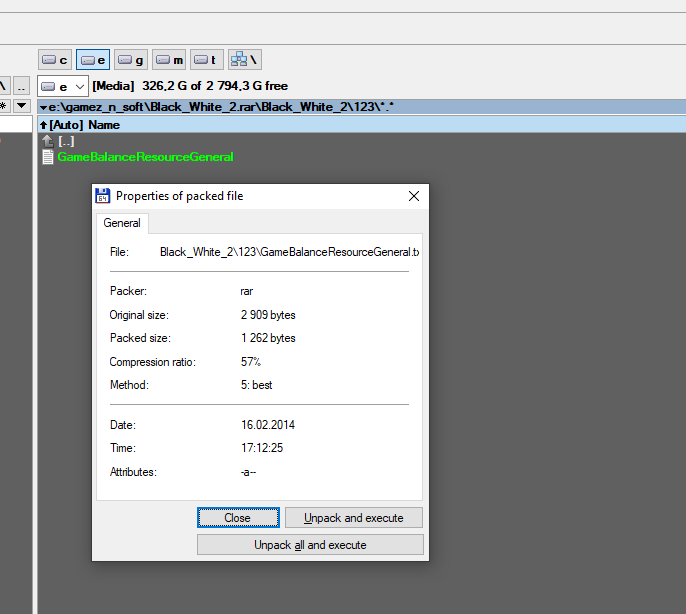Switch to drive c button
Viewport: 686px width, 614px height.
[x=55, y=60]
